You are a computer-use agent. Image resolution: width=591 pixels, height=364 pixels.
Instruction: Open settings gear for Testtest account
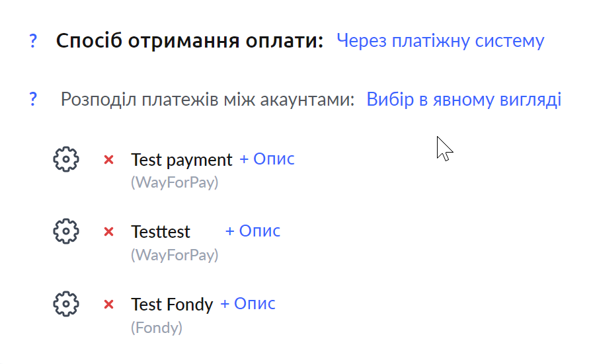point(66,231)
